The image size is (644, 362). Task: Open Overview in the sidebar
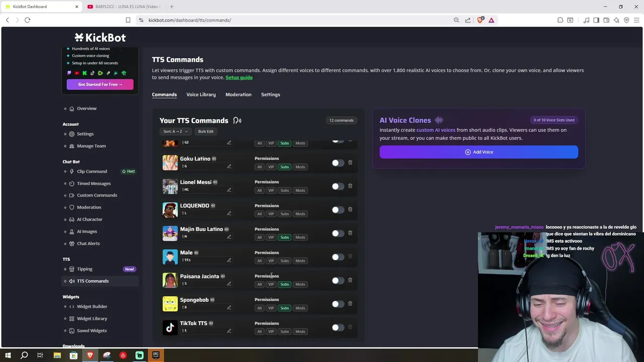point(87,109)
